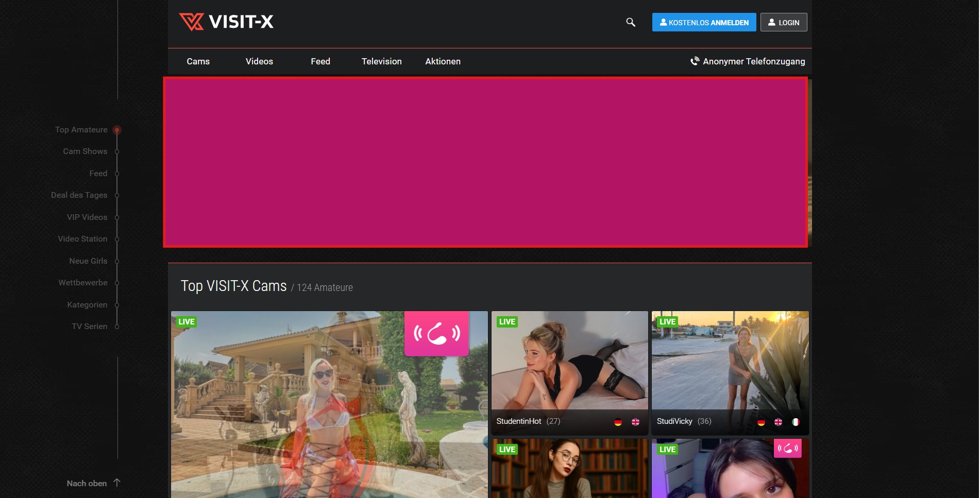Select the German flag on StudentinHot's cam
The width and height of the screenshot is (980, 498).
[618, 421]
